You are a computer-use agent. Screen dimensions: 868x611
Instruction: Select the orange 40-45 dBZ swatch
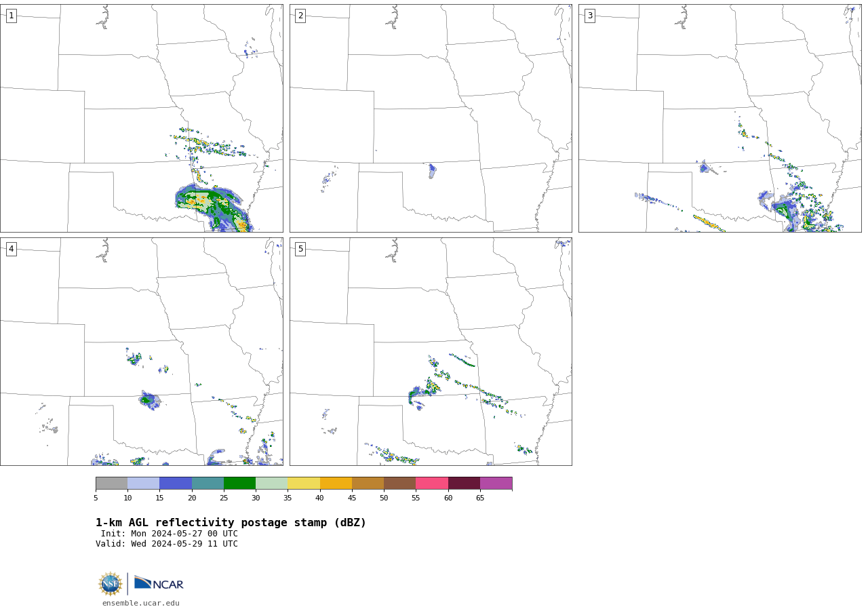point(336,483)
